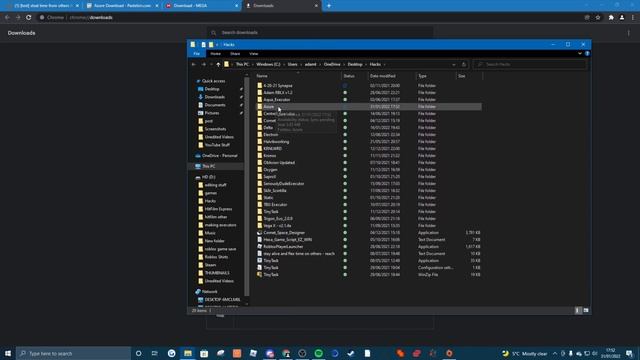Show hidden system tray icons
Viewport: 640px width, 360px height.
(555, 353)
